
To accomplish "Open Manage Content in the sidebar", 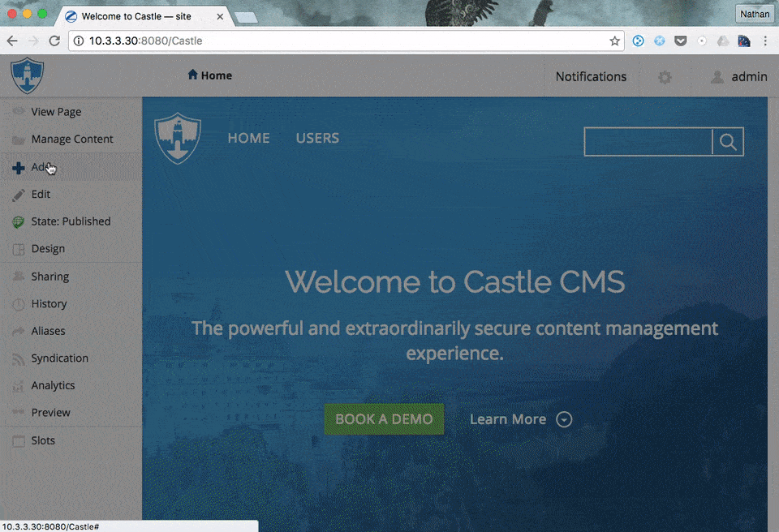I will tap(71, 139).
